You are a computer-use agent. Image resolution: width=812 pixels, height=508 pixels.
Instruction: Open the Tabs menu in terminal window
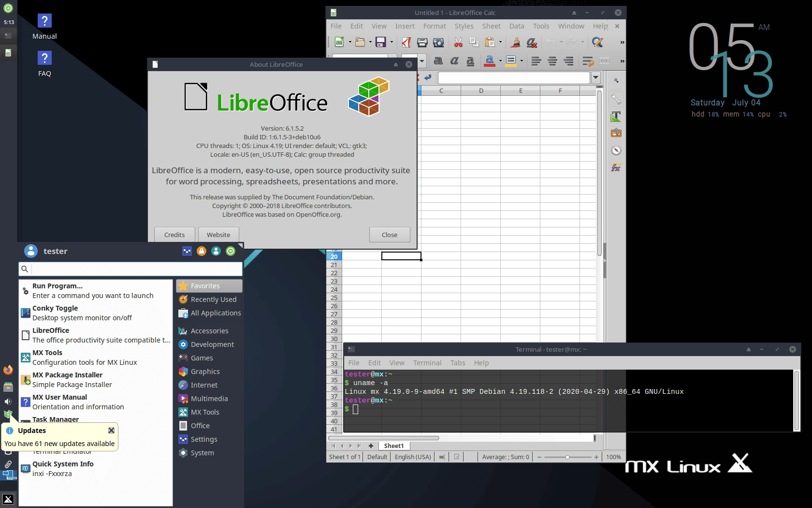point(457,363)
